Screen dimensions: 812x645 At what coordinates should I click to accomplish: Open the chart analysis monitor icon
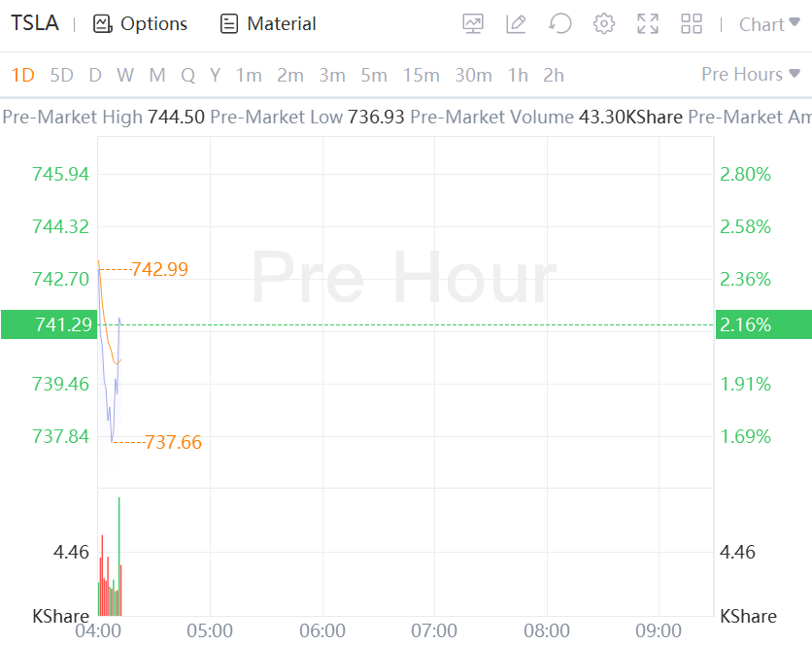[473, 24]
